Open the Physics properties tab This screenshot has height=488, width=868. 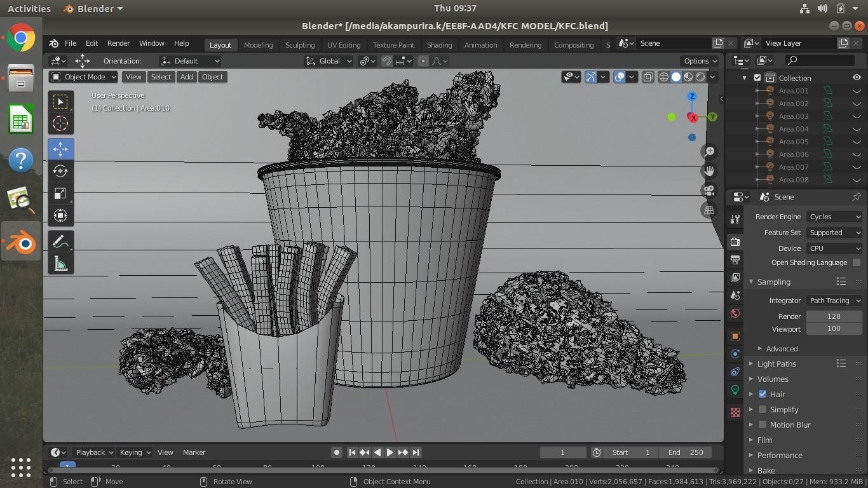pyautogui.click(x=735, y=354)
